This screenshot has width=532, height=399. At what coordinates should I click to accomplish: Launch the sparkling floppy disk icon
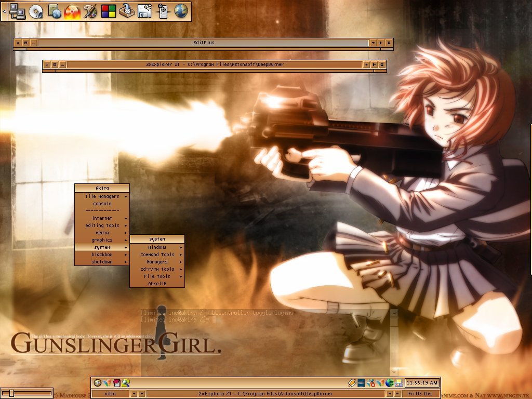coord(145,11)
